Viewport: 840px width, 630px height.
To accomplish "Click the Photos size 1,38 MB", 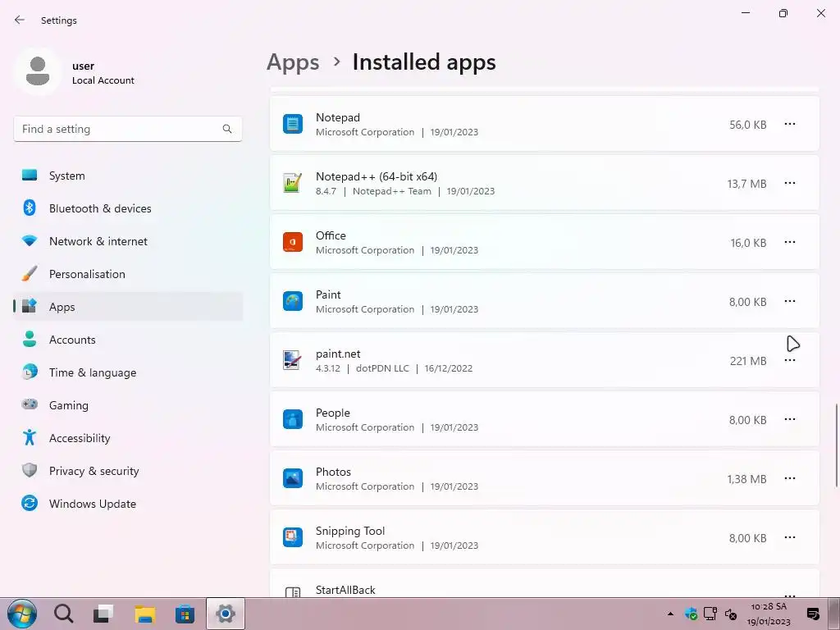I will pos(746,479).
